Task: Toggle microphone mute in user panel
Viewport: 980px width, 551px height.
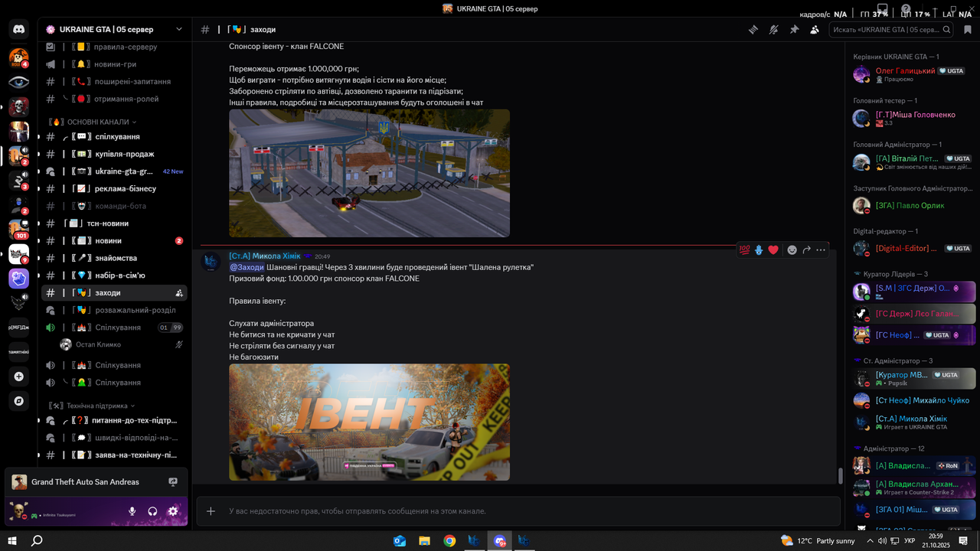Action: pos(132,511)
